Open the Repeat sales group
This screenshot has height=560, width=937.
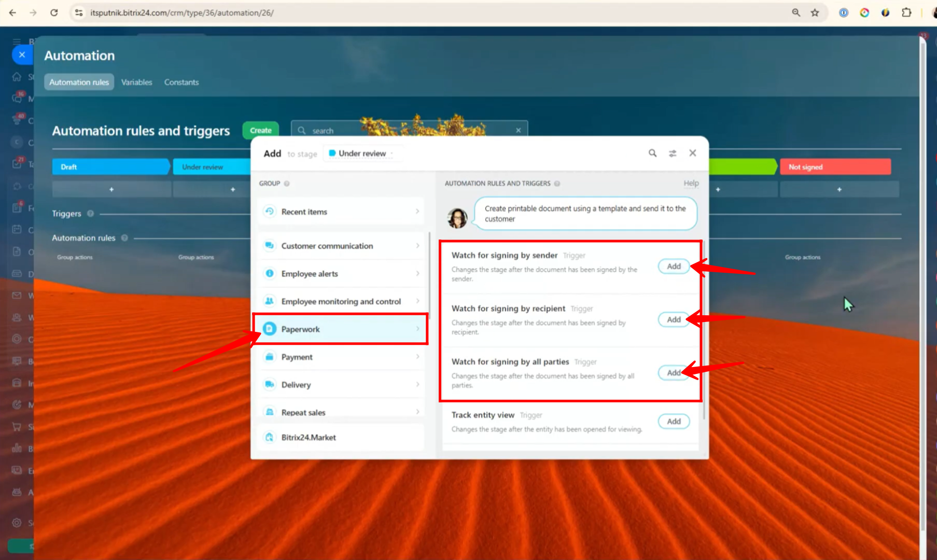click(342, 412)
